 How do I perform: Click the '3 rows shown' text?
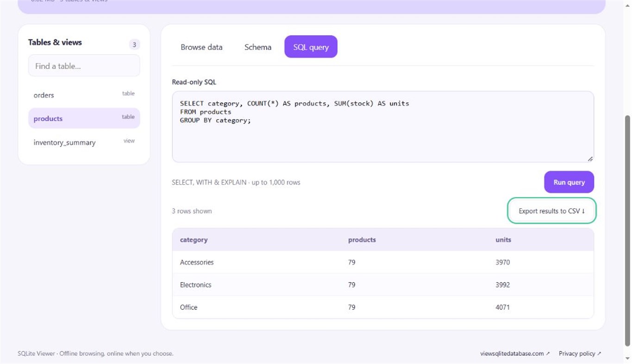192,211
